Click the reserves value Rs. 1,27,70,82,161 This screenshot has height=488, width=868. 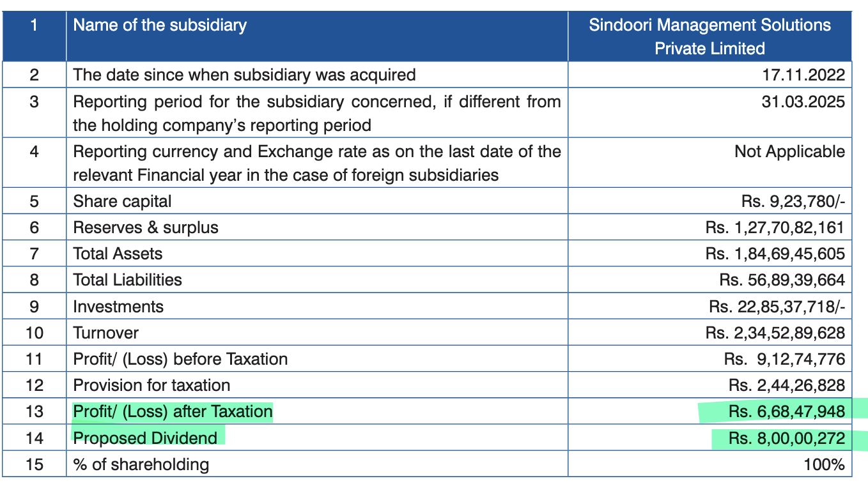(775, 228)
